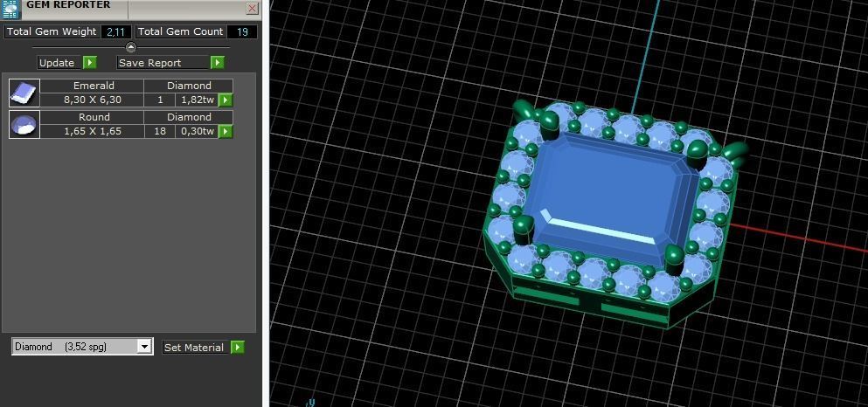The image size is (868, 407).
Task: Open the Diamond (3,52 spg) material dropdown
Action: click(x=82, y=347)
